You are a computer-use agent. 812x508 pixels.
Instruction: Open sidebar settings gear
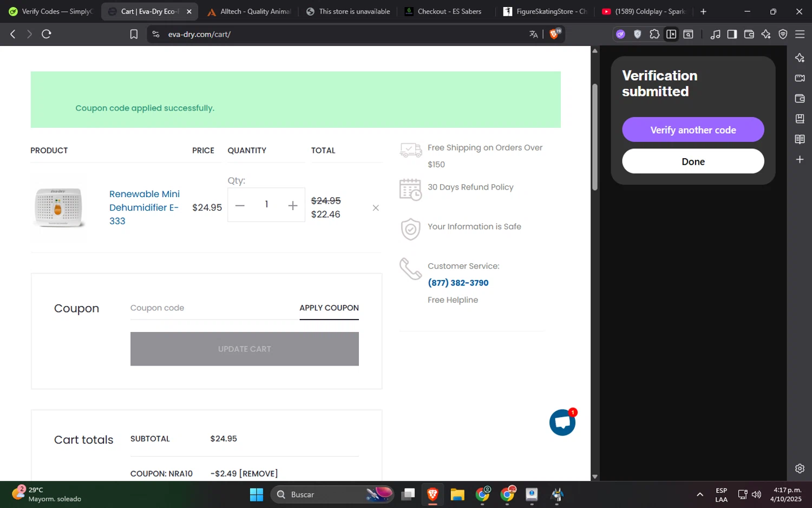pos(800,468)
